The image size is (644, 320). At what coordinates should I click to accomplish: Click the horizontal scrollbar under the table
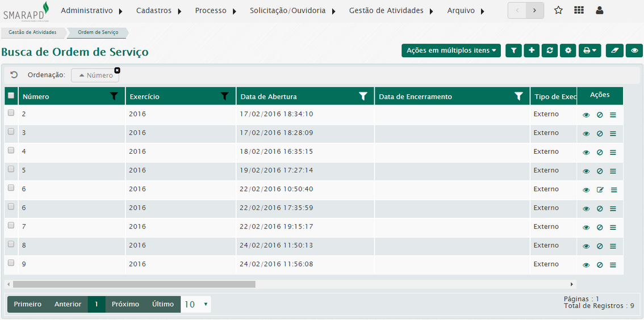point(134,284)
